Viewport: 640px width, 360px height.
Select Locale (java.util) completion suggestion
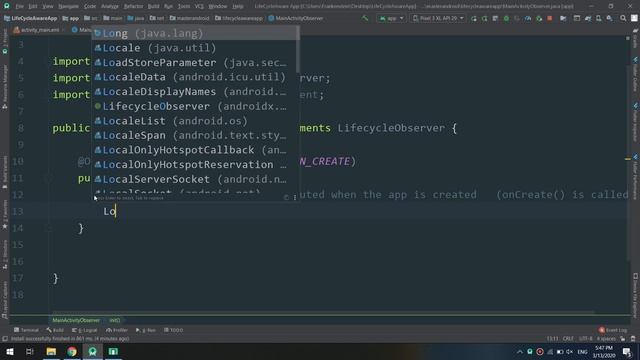pos(195,48)
